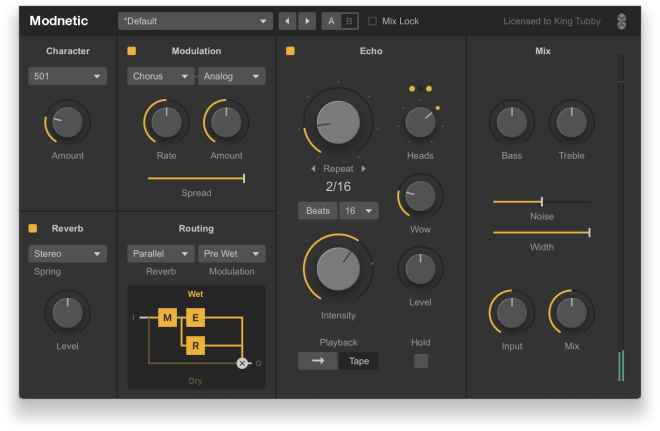Click the Mix knob
This screenshot has height=431, width=660.
click(572, 313)
